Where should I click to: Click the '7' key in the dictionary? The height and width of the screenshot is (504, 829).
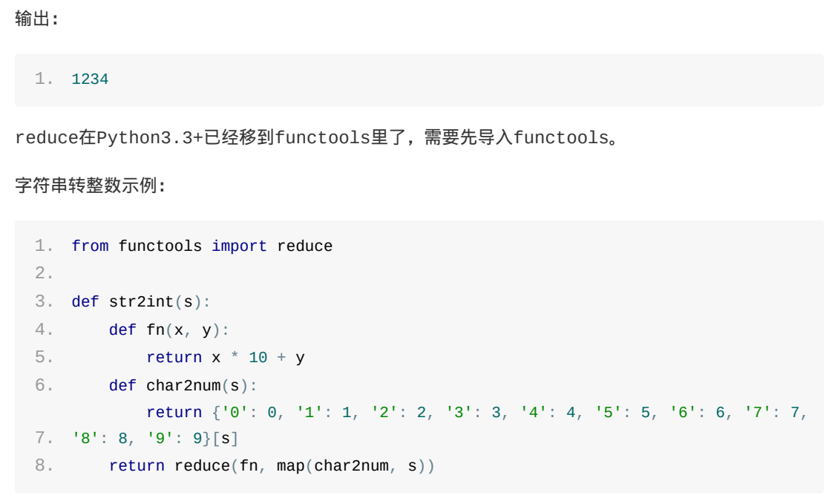pos(758,412)
